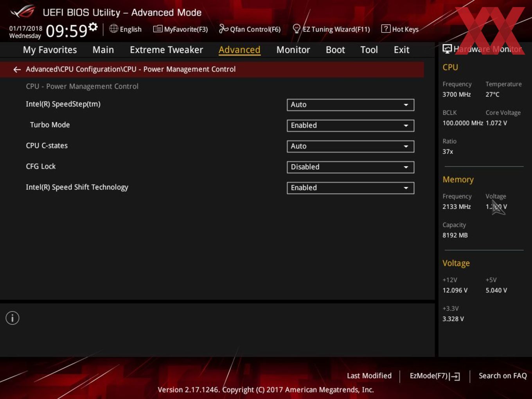This screenshot has height=399, width=532.
Task: Click the 01/17/2018 date text
Action: pos(26,28)
